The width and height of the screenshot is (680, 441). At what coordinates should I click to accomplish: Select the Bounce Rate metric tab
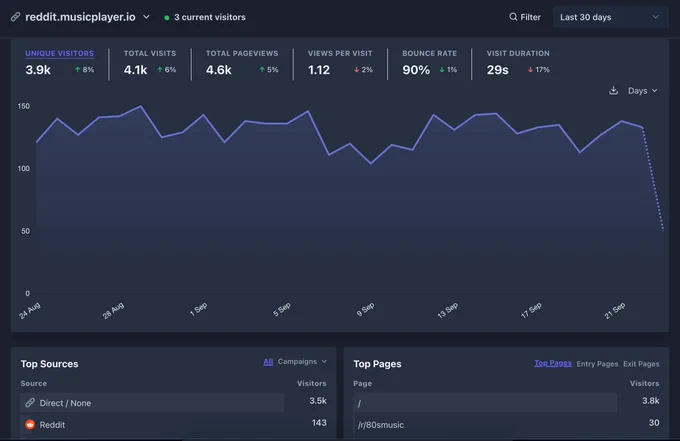pyautogui.click(x=429, y=53)
